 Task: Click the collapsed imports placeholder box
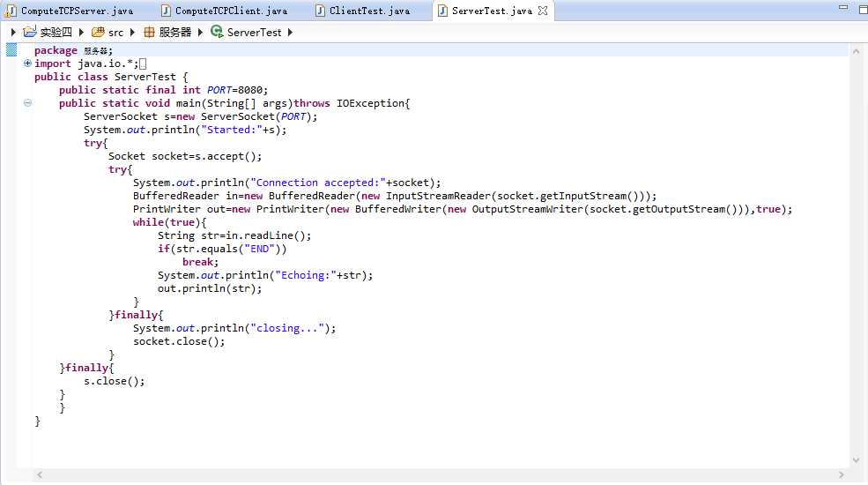click(x=143, y=63)
